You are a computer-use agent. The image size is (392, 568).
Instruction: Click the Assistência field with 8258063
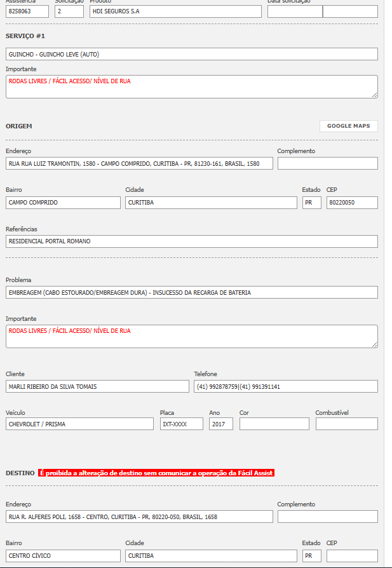(x=27, y=11)
